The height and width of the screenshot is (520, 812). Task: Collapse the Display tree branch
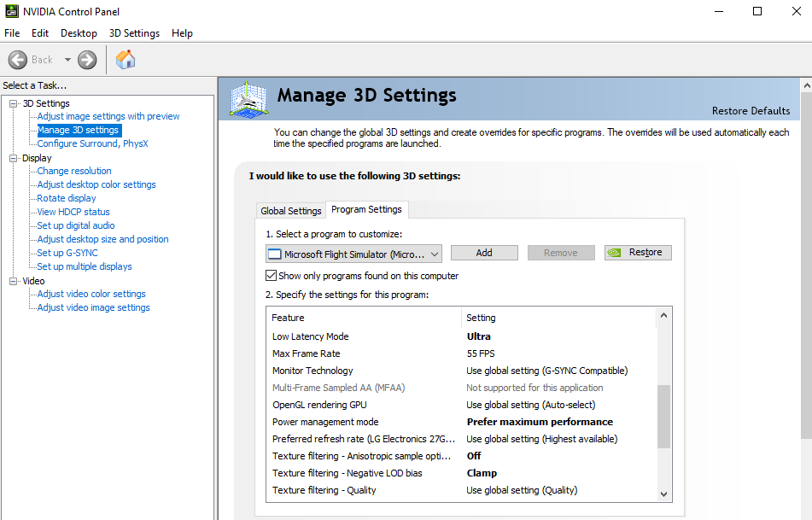(12, 157)
